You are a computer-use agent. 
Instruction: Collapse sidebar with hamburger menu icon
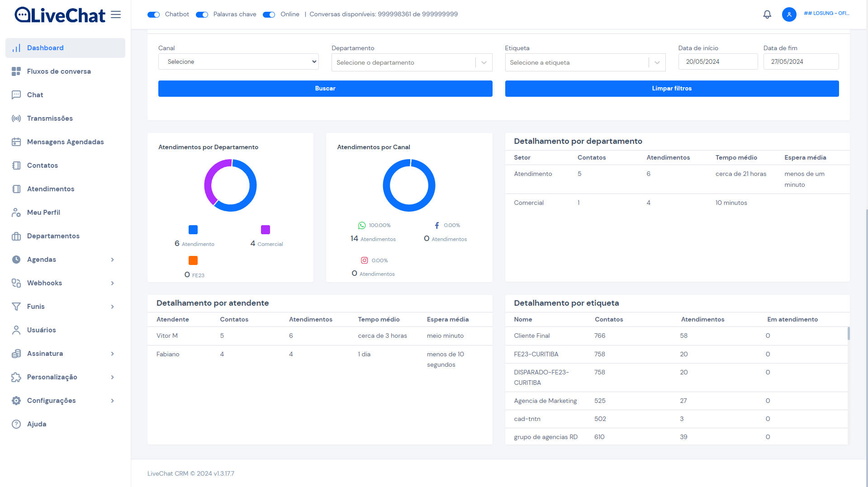point(116,14)
